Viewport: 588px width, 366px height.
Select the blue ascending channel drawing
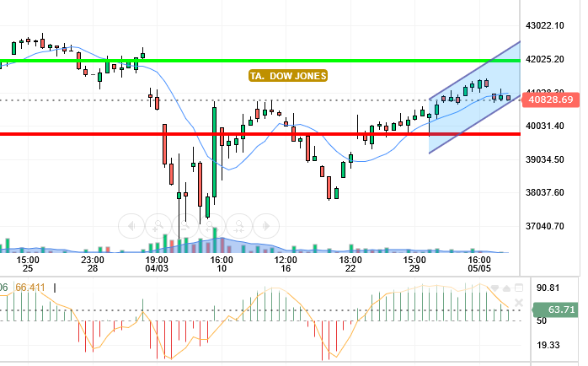point(475,98)
